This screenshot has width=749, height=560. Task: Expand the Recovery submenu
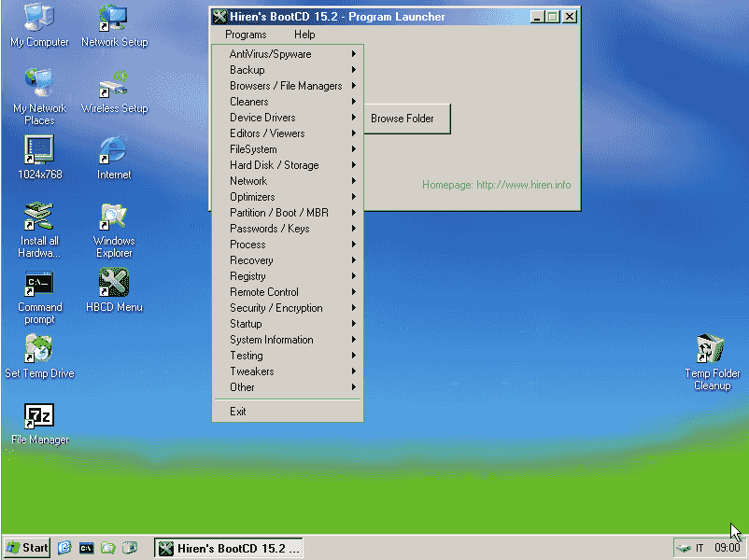288,260
